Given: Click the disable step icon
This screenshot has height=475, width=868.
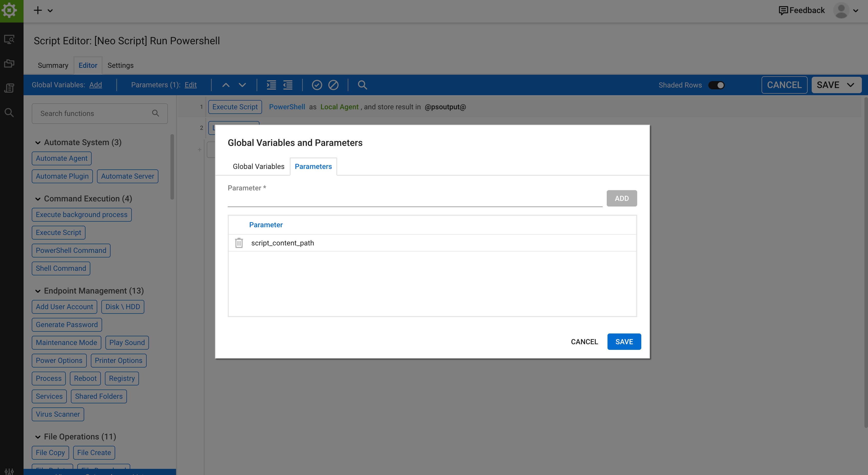Looking at the screenshot, I should pyautogui.click(x=333, y=85).
